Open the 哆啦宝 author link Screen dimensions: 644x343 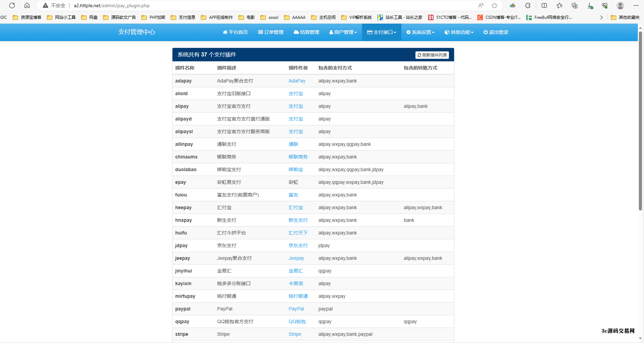pyautogui.click(x=296, y=169)
